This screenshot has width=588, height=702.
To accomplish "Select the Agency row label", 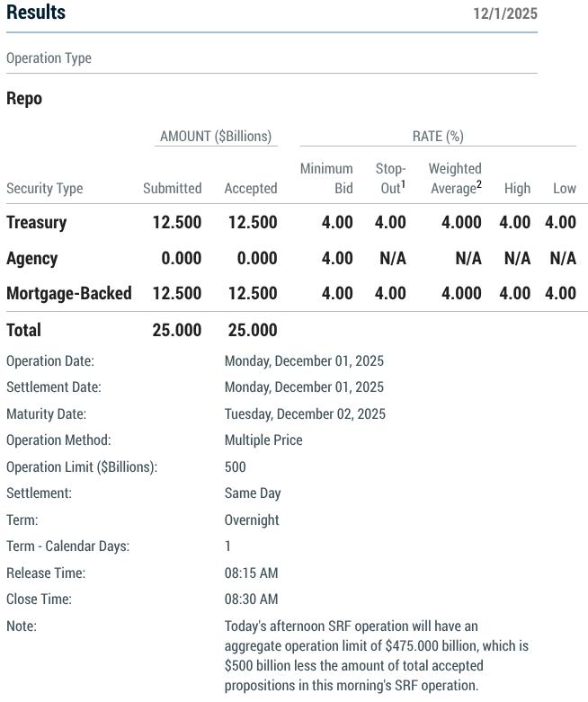I will [x=31, y=259].
